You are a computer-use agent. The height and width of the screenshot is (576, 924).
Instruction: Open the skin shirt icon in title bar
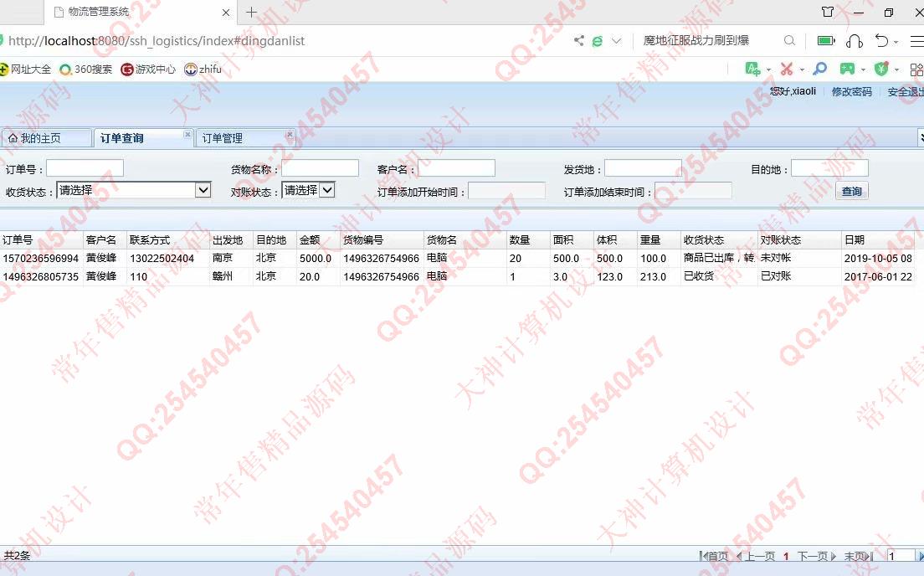coord(828,12)
